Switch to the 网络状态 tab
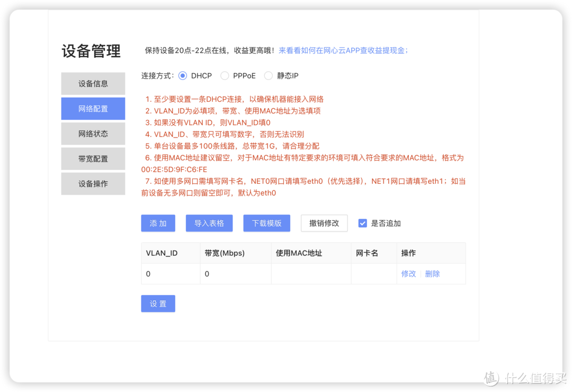Viewport: 572px width, 392px height. [93, 133]
